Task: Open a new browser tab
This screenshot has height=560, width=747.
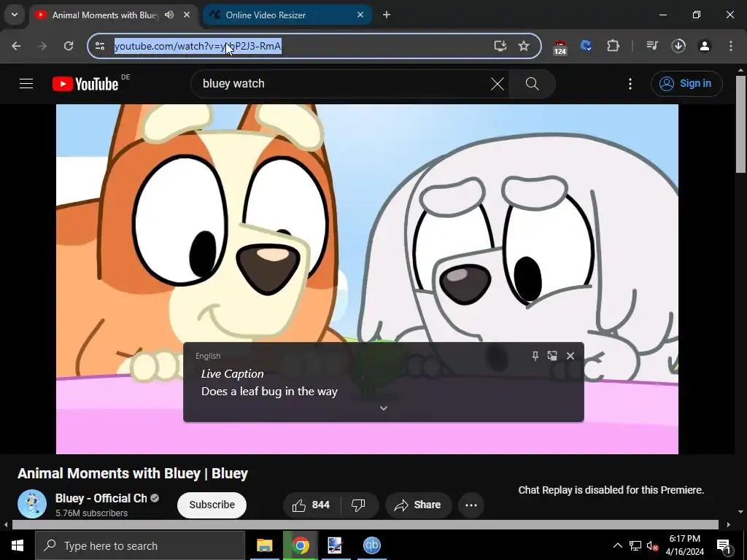Action: (387, 15)
